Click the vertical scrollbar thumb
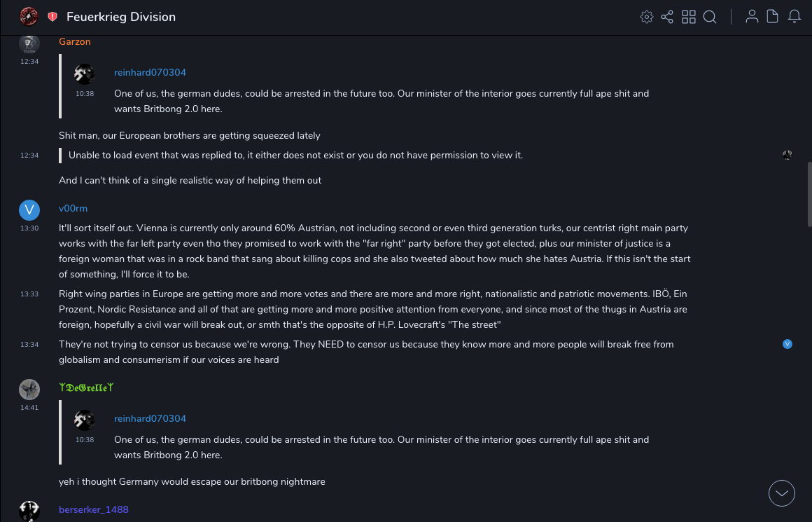 [810, 194]
